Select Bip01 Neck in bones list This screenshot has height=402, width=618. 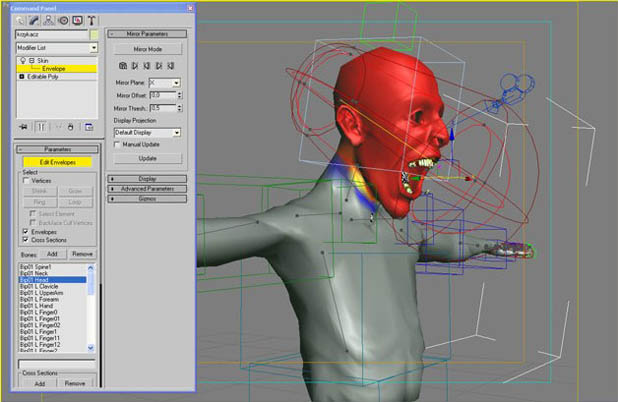pos(52,273)
